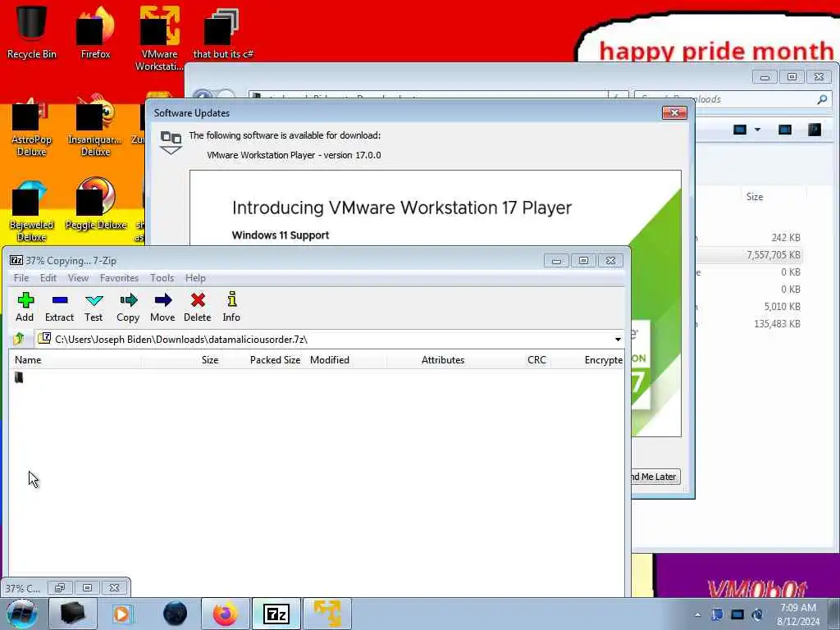Click the Explorer help icon
The height and width of the screenshot is (630, 840).
(815, 130)
